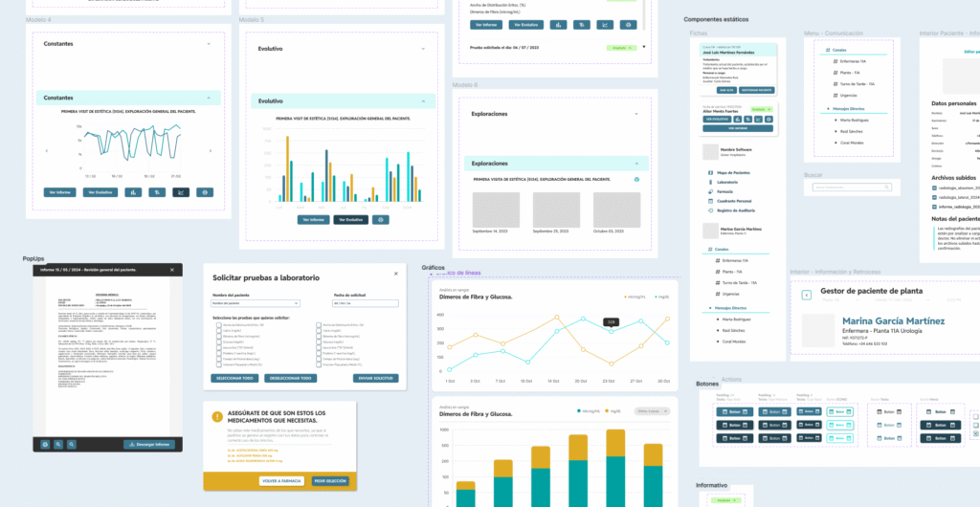This screenshot has height=507, width=980.
Task: Click the print icon in the report popup toolbar
Action: pyautogui.click(x=45, y=445)
